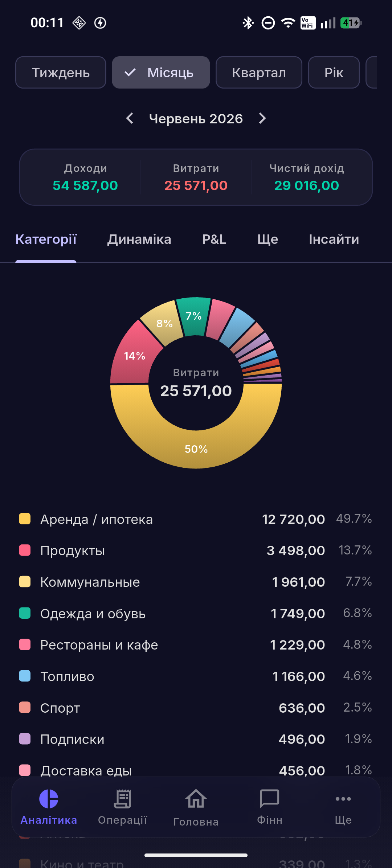Viewport: 392px width, 868px height.
Task: Tap the Wi-Fi status icon
Action: pyautogui.click(x=288, y=23)
